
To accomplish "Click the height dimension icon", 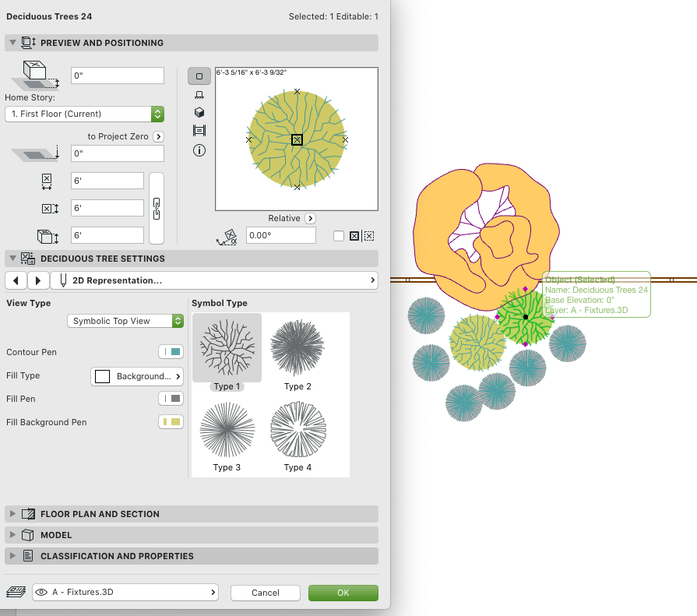I will 48,237.
